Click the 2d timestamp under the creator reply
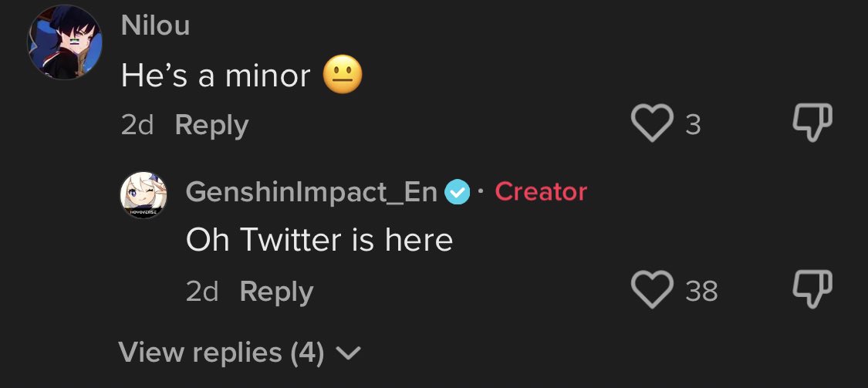The width and height of the screenshot is (868, 388). pos(202,292)
